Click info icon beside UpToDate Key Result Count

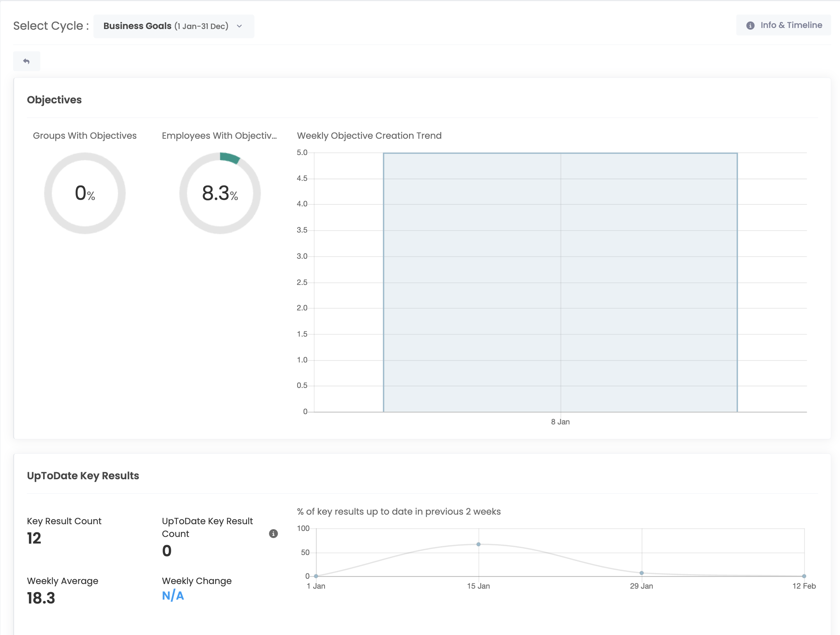pos(273,534)
